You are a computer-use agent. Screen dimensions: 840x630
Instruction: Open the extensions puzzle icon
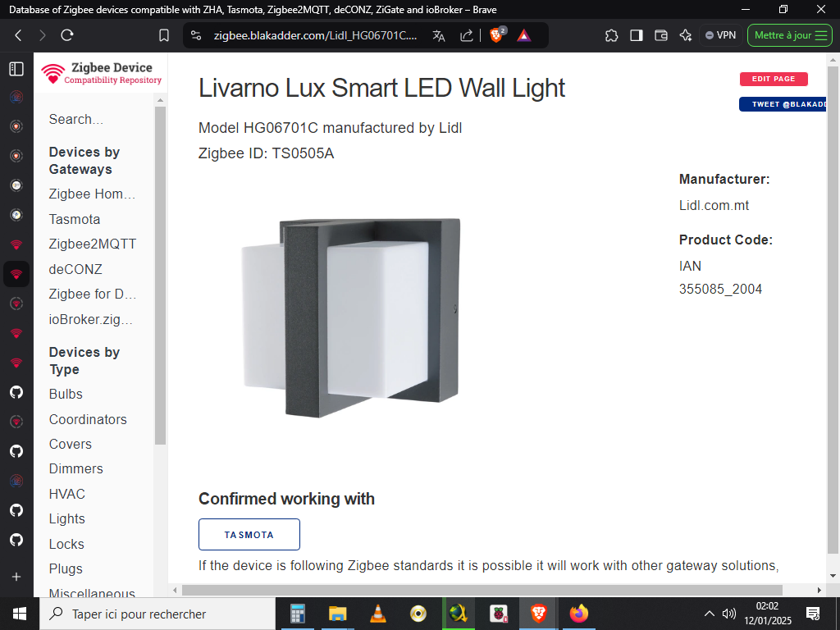tap(611, 35)
